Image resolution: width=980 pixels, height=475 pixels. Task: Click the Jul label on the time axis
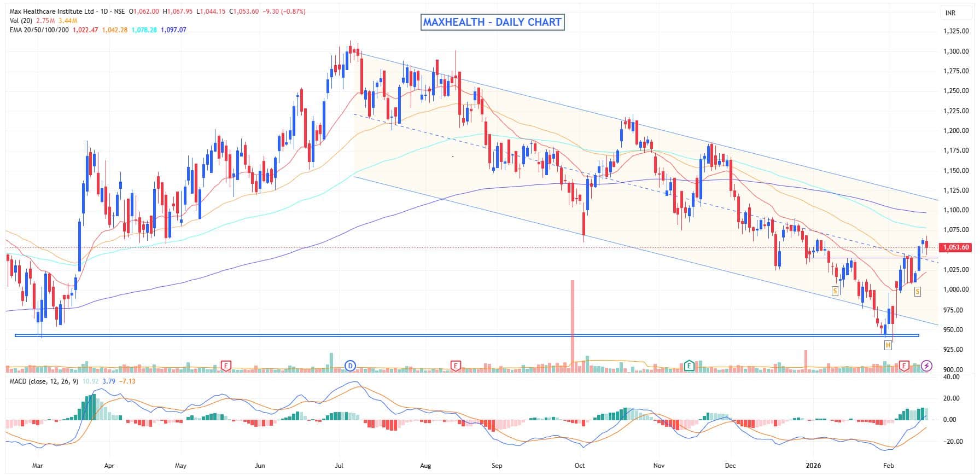[339, 466]
